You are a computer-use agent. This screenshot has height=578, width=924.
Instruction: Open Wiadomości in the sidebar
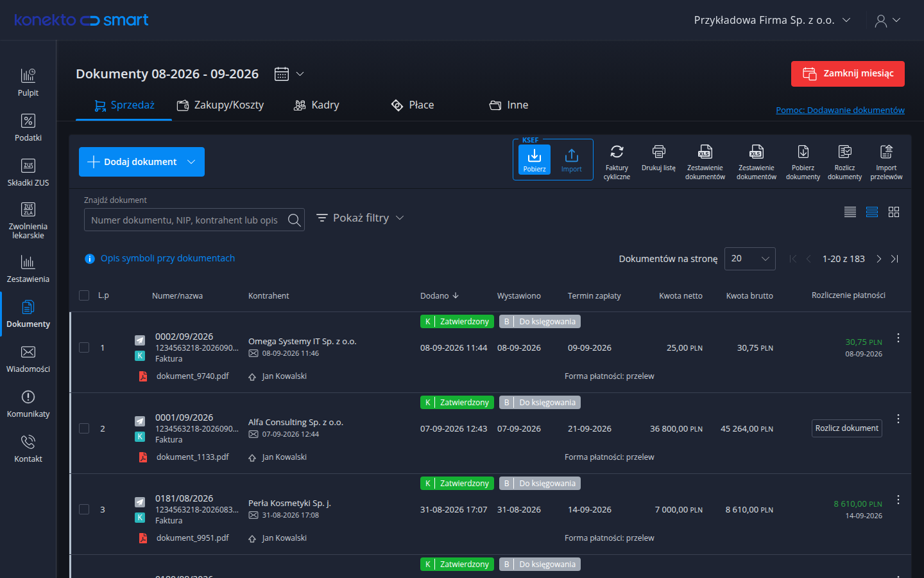point(28,359)
